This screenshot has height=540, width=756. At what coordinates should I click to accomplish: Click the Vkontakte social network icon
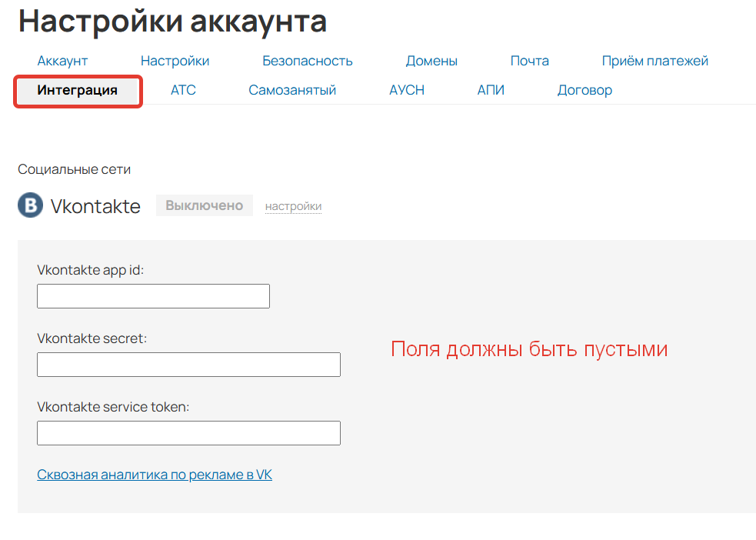pos(29,205)
